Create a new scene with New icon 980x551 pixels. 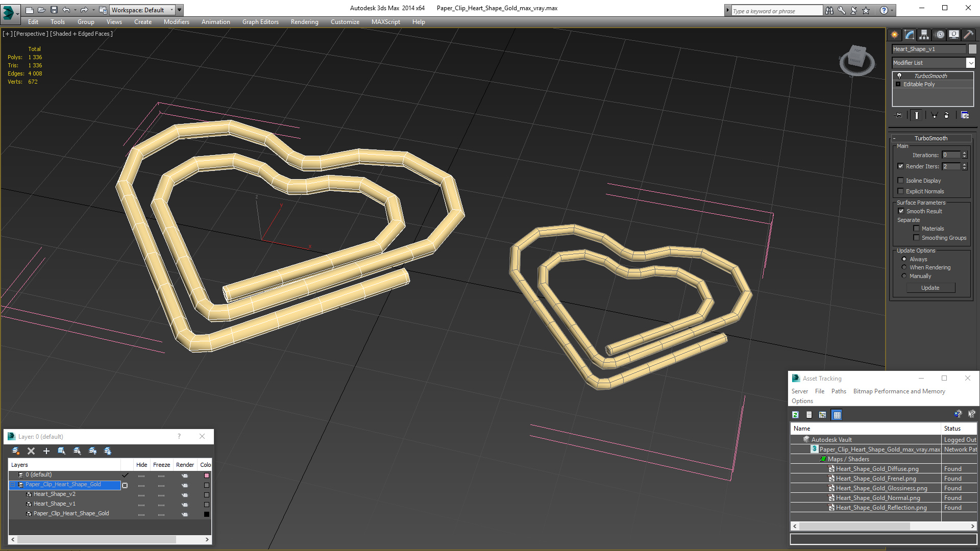click(x=29, y=10)
